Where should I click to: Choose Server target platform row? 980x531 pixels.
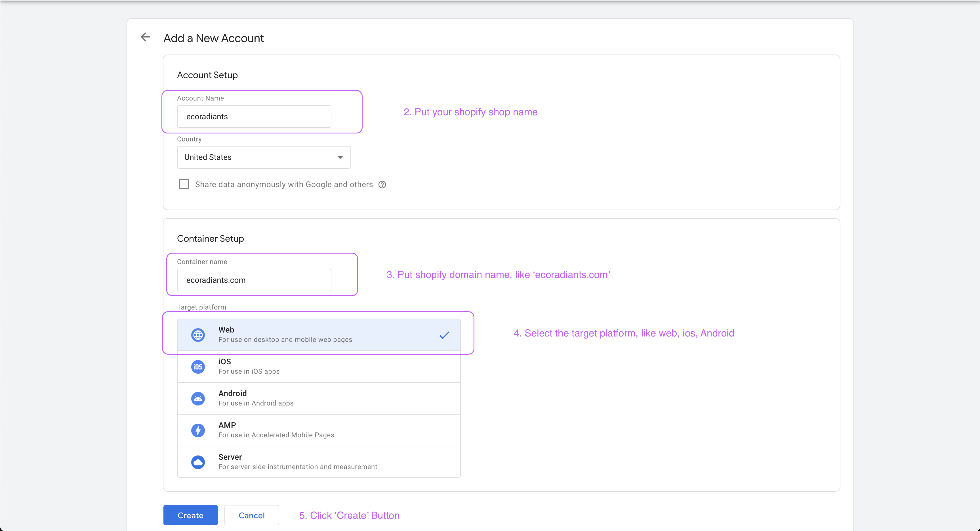coord(319,462)
